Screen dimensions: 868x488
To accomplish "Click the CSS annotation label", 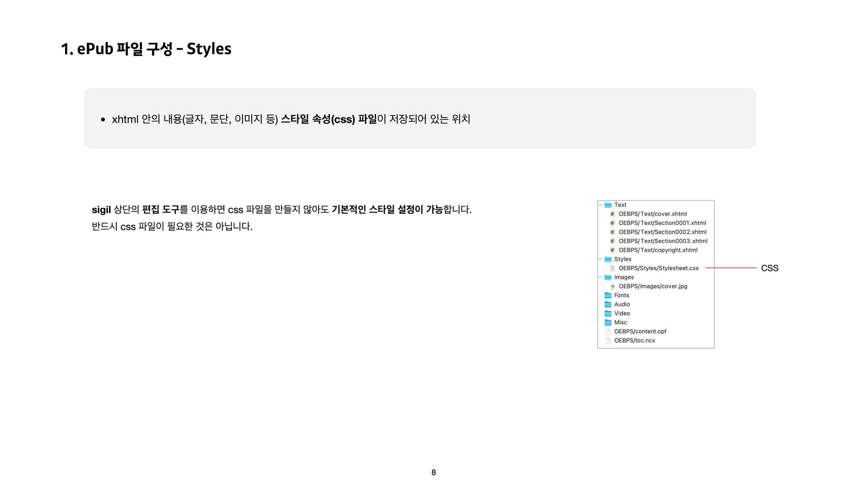I will (x=769, y=268).
